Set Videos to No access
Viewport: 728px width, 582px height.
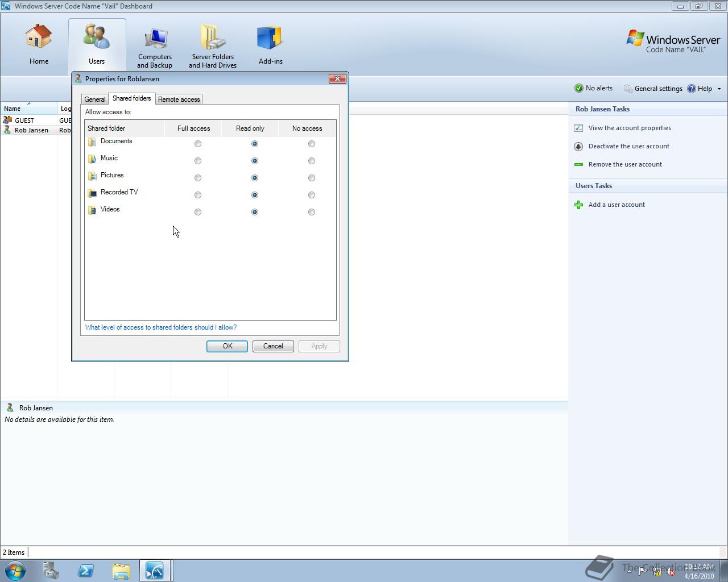point(312,212)
